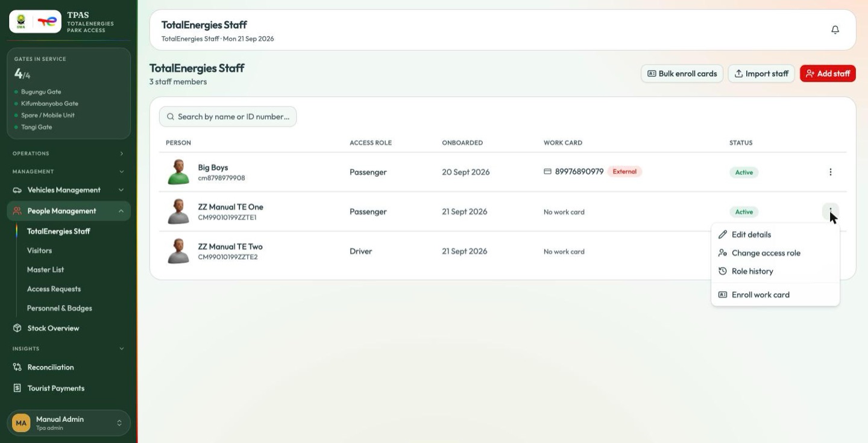Click the Tourist Payments icon

tap(17, 388)
